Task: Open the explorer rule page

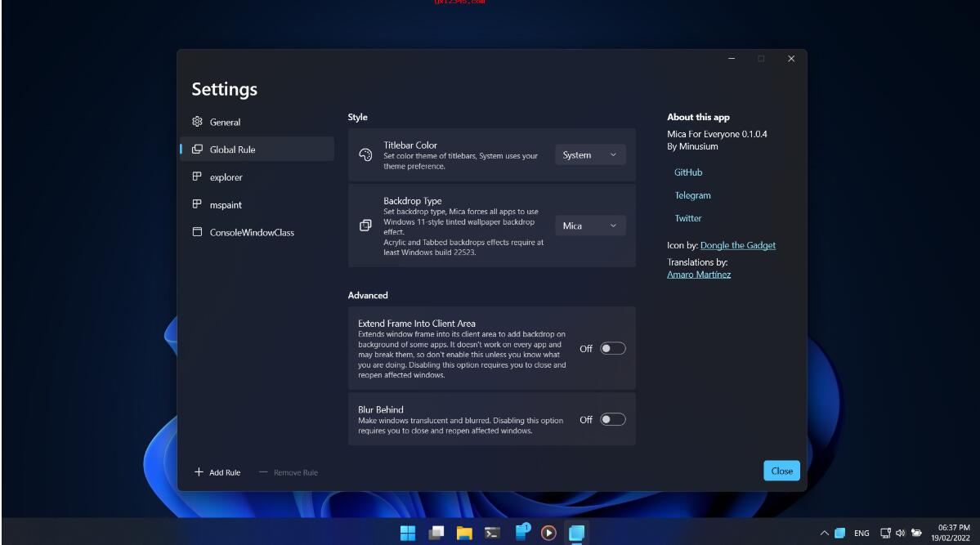Action: coord(257,176)
